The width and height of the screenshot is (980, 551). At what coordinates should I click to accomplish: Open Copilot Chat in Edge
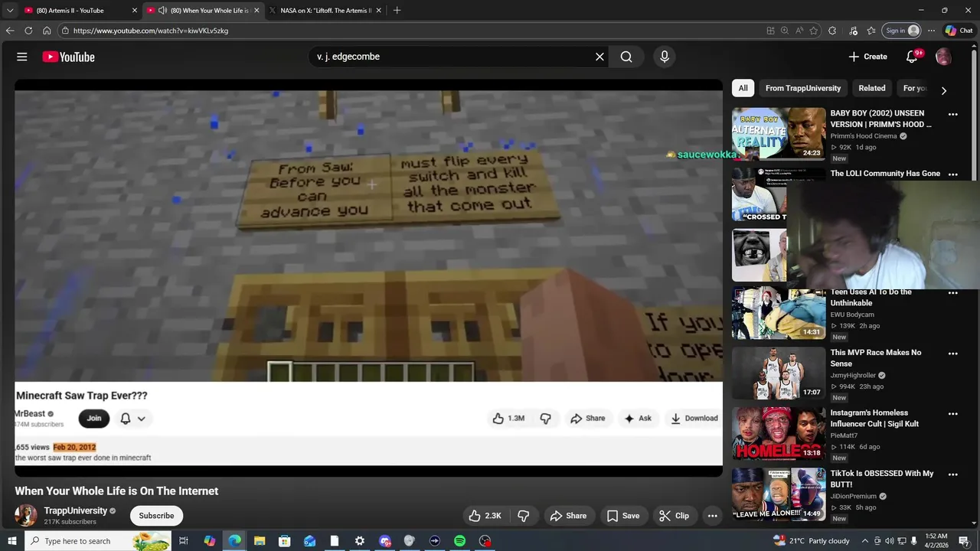[959, 31]
